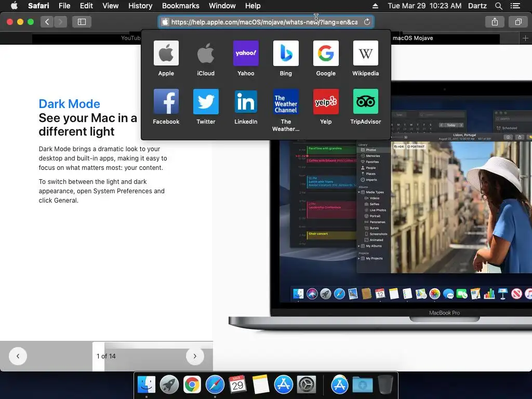
Task: Show the Safari sidebar
Action: pos(82,22)
